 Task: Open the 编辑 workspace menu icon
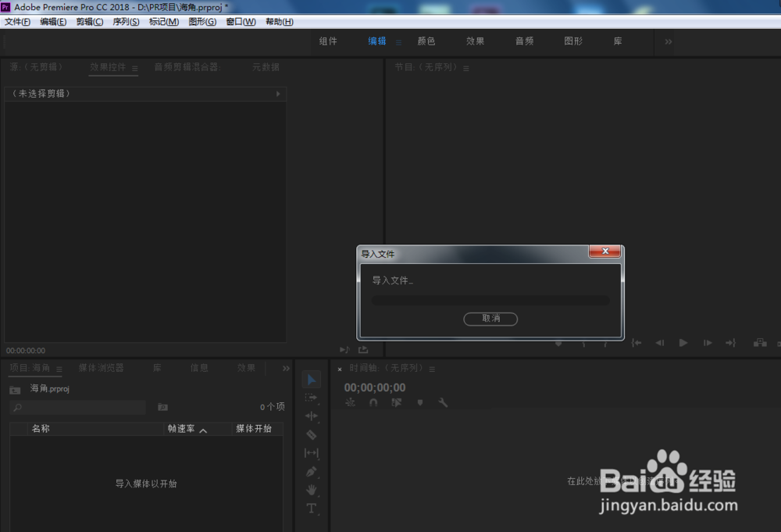pos(398,42)
